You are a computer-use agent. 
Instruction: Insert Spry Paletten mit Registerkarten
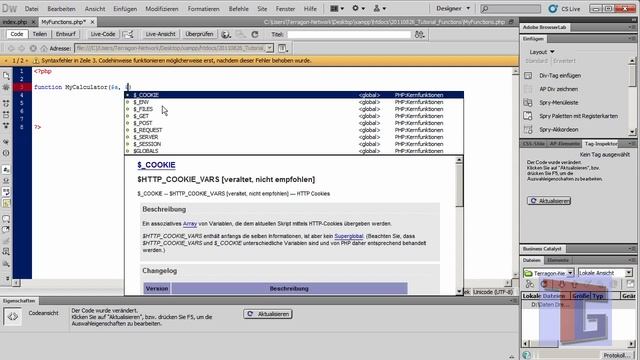pos(578,116)
